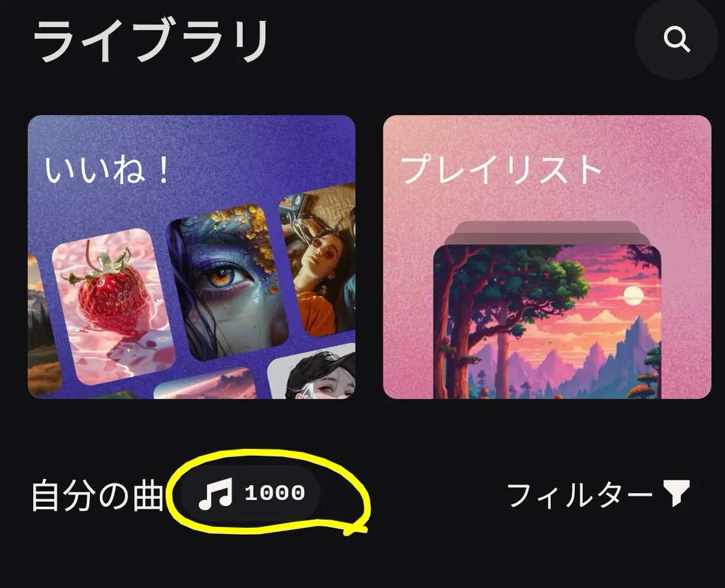This screenshot has width=725, height=588.
Task: Select the girl with black cap thumbnail
Action: 313,372
